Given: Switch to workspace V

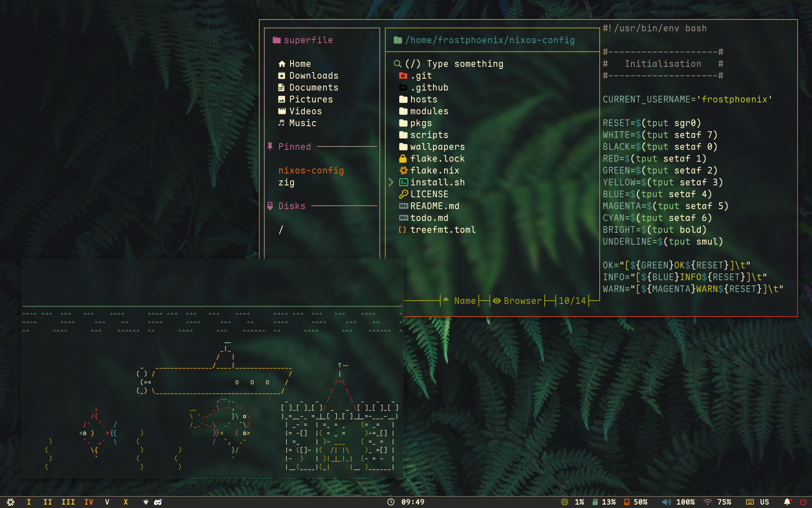Looking at the screenshot, I should pyautogui.click(x=107, y=502).
